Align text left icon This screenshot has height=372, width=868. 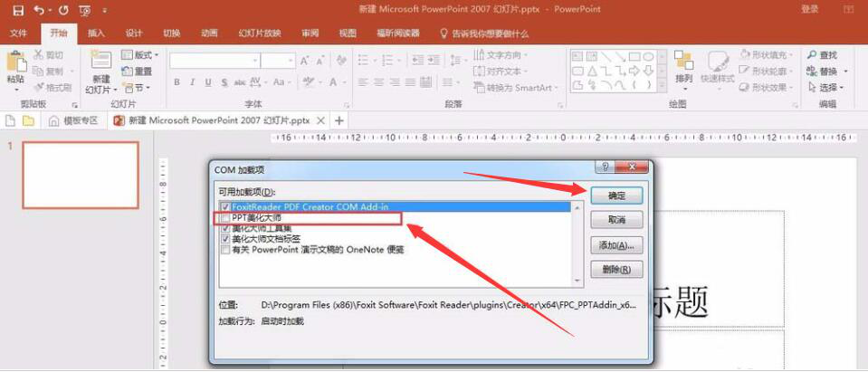[x=363, y=82]
